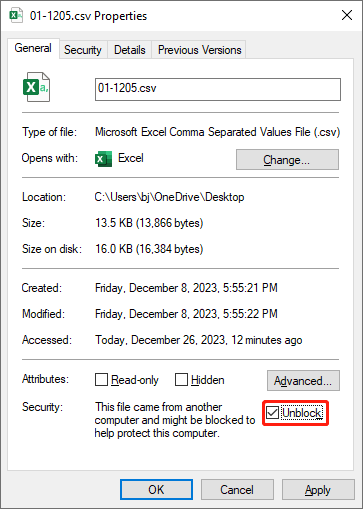Click the large CSV file icon
The height and width of the screenshot is (509, 363).
point(36,87)
